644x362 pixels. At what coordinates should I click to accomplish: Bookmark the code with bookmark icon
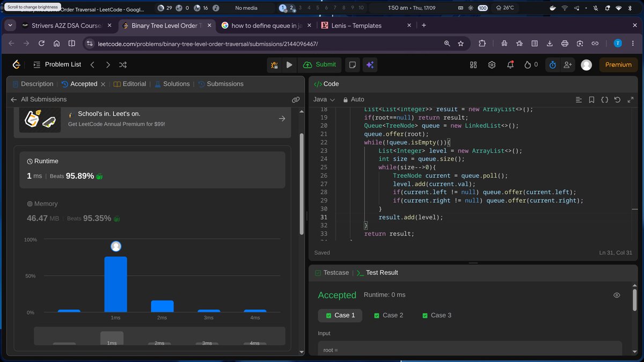[x=591, y=100]
